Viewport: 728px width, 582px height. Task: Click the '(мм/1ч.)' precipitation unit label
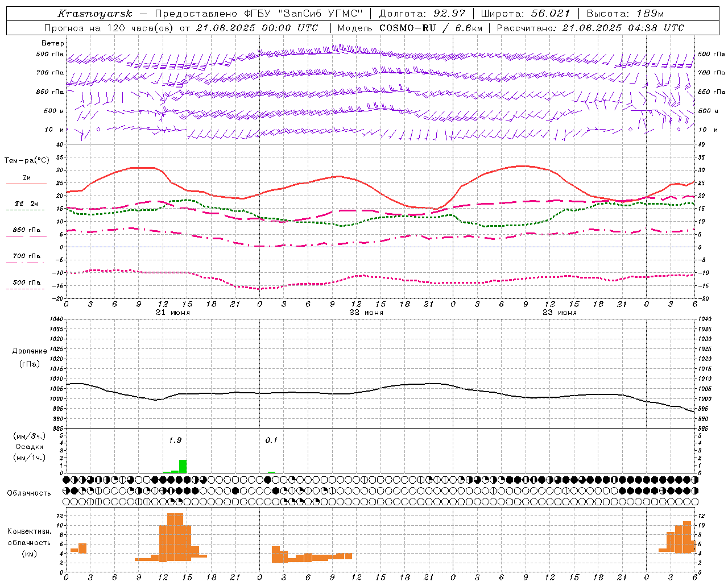pos(29,458)
